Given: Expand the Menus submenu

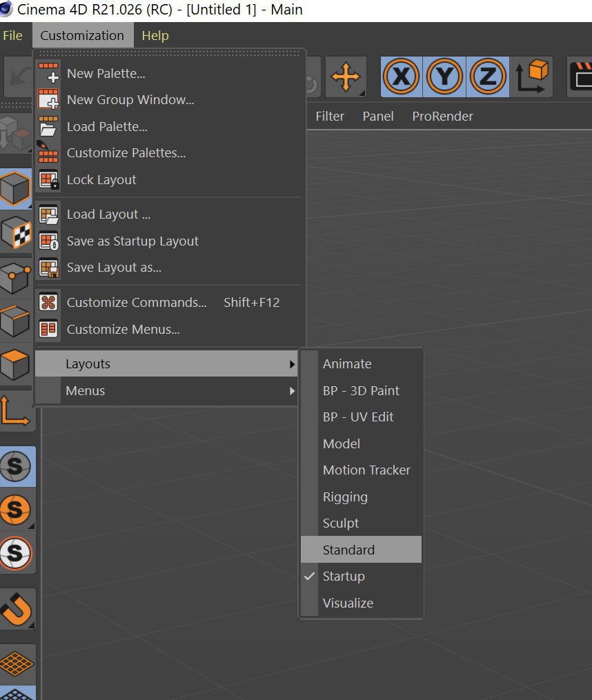Looking at the screenshot, I should click(x=166, y=390).
